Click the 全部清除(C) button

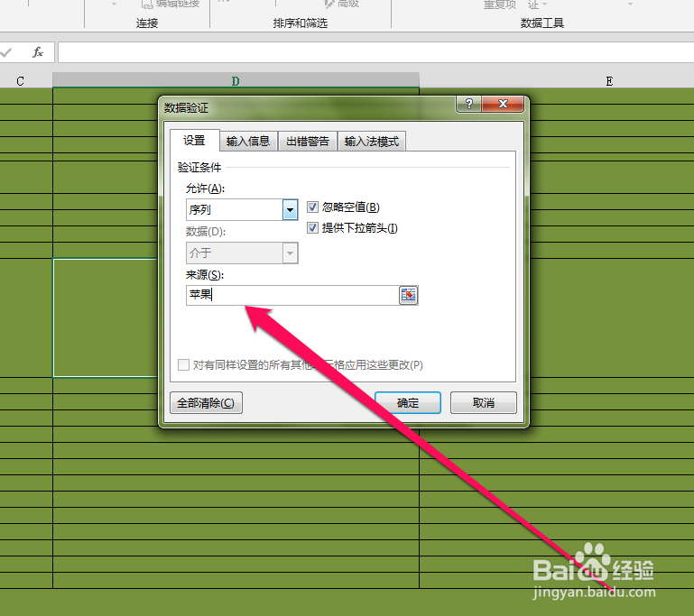tap(206, 403)
